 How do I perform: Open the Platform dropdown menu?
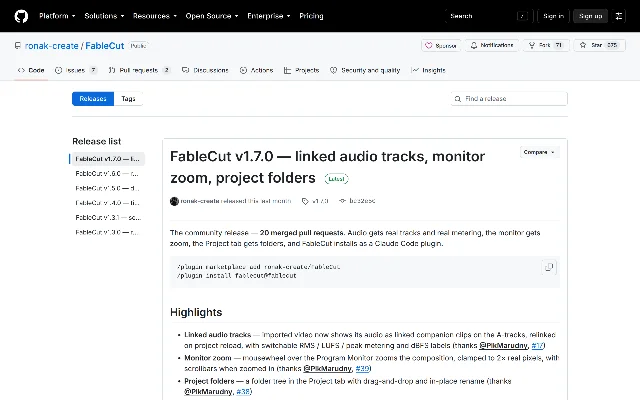(57, 16)
